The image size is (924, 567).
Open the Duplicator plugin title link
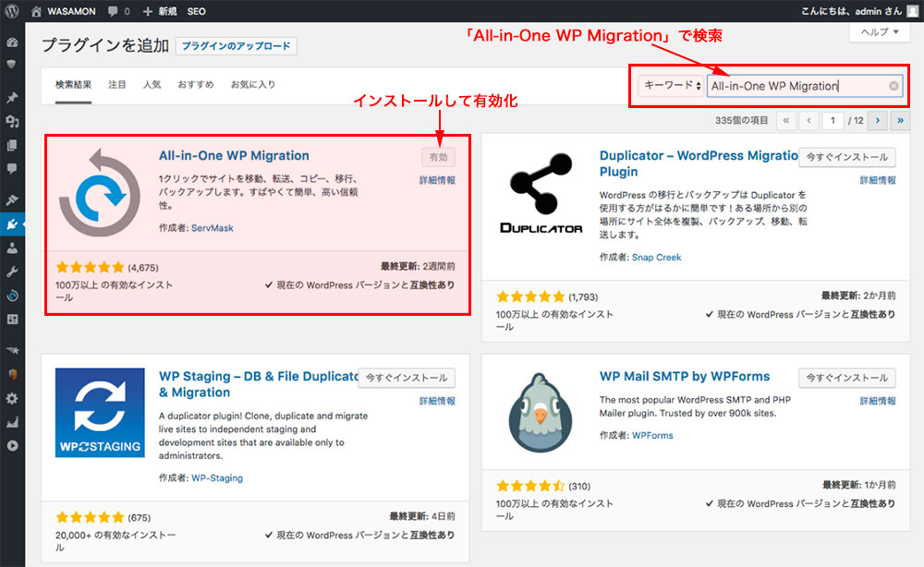click(699, 163)
